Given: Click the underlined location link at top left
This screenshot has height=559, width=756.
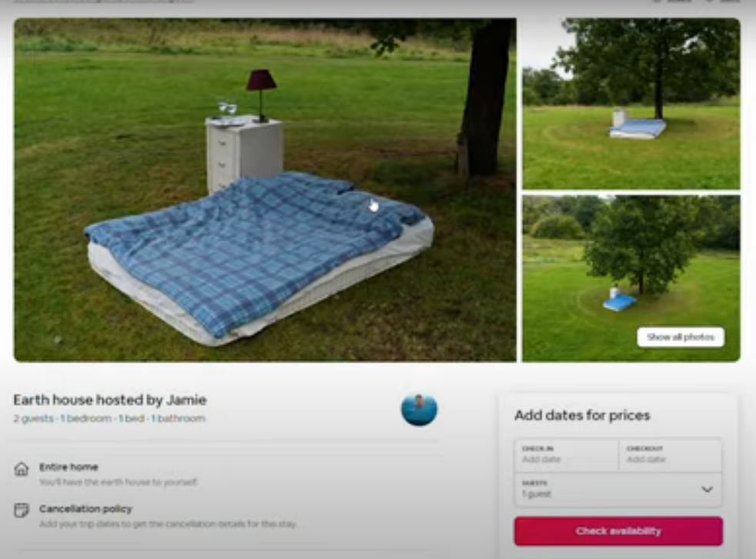Looking at the screenshot, I should (x=104, y=1).
